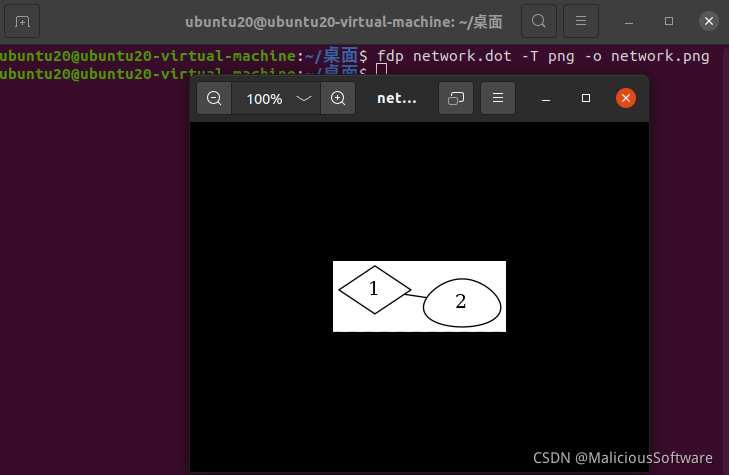Image resolution: width=729 pixels, height=475 pixels.
Task: Click the ellipse node labeled 2
Action: tap(462, 303)
